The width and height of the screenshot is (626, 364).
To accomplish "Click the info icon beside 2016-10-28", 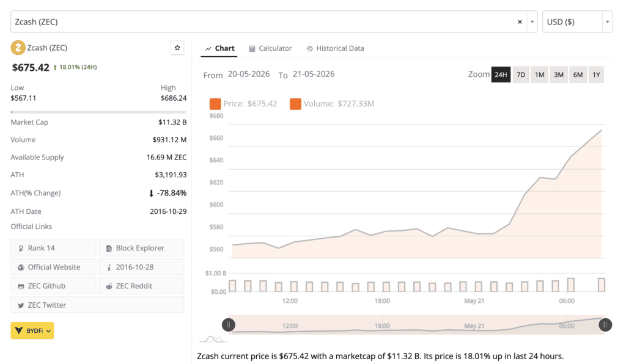I will click(x=109, y=268).
